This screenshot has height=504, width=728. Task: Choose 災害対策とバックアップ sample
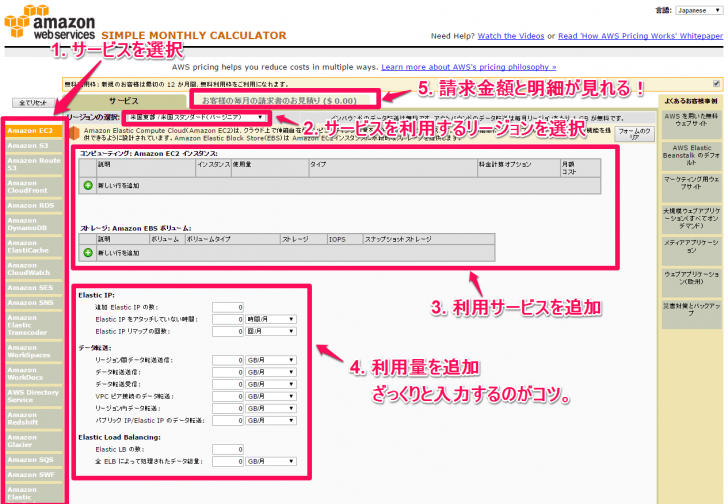point(691,313)
